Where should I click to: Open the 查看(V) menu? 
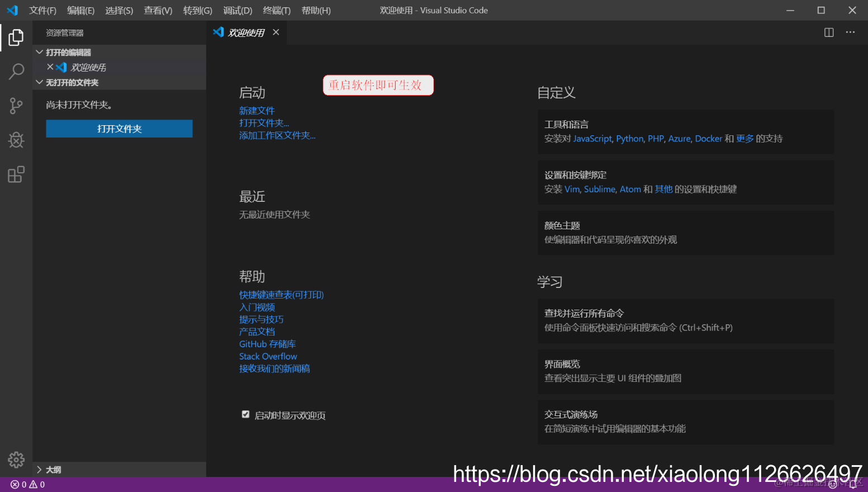coord(158,11)
